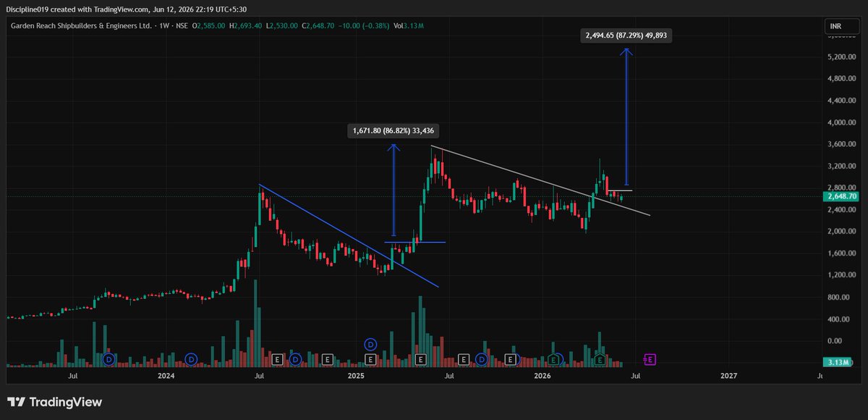
Task: Click the 2026 time axis label
Action: [542, 376]
